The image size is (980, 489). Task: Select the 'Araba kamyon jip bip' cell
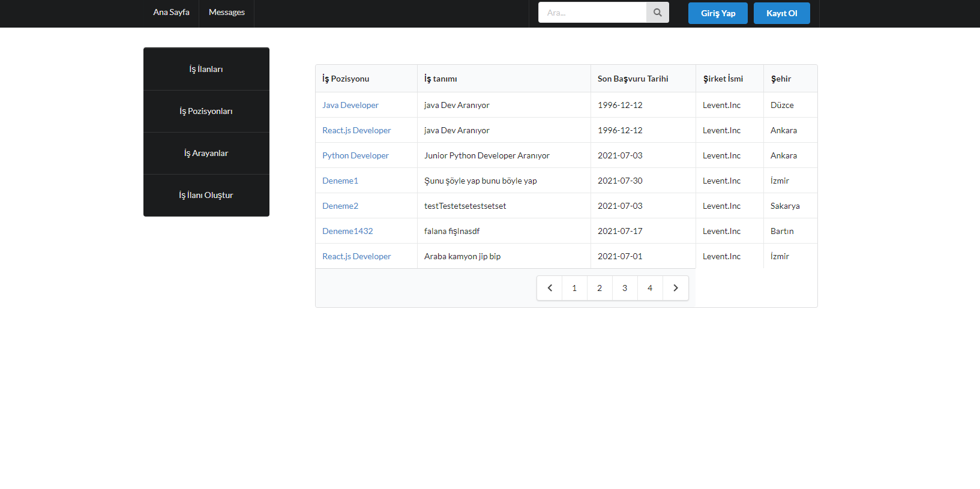point(504,256)
